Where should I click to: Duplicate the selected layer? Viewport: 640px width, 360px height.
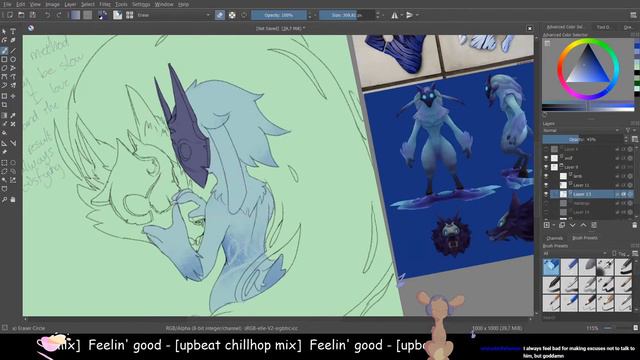point(562,225)
